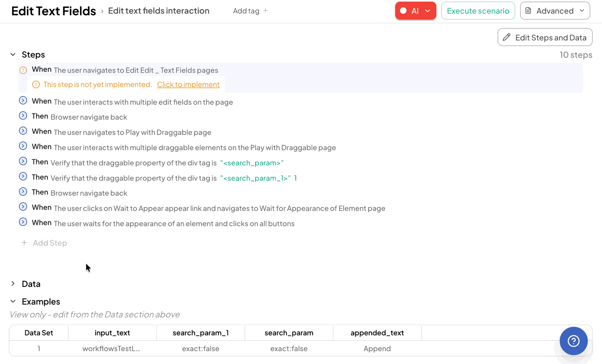Click step icon for '<search_param>' verification
The image size is (602, 364).
(23, 161)
